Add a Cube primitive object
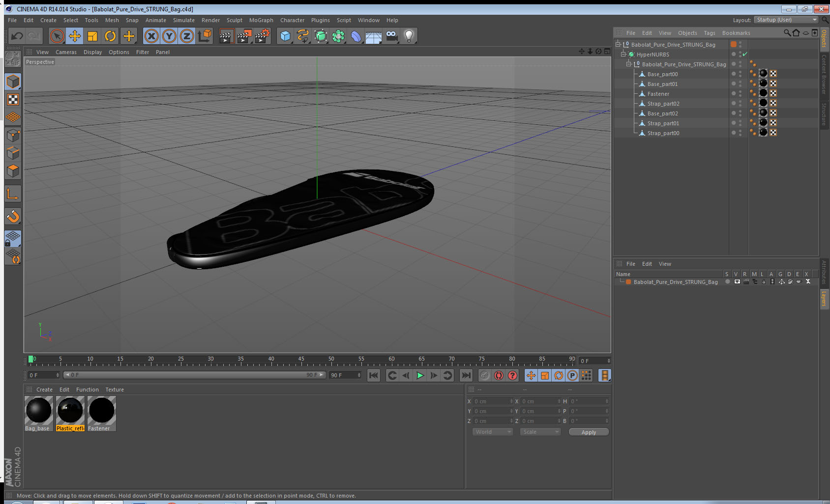830x504 pixels. click(x=285, y=36)
